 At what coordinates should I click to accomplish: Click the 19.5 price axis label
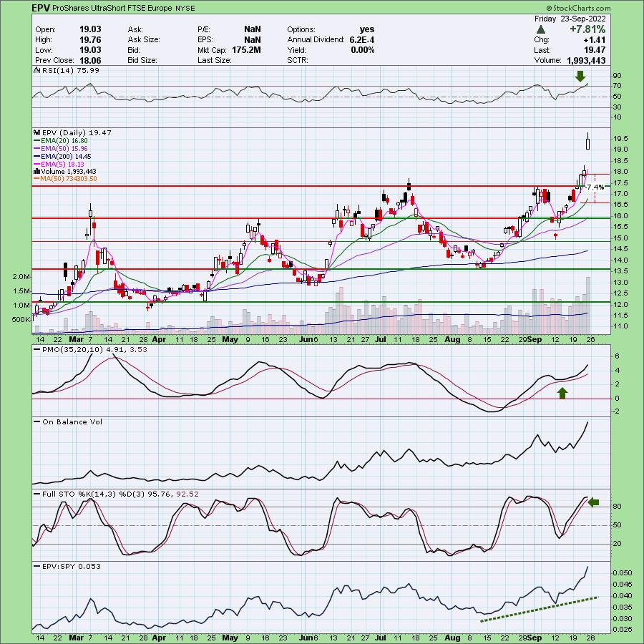(x=620, y=139)
